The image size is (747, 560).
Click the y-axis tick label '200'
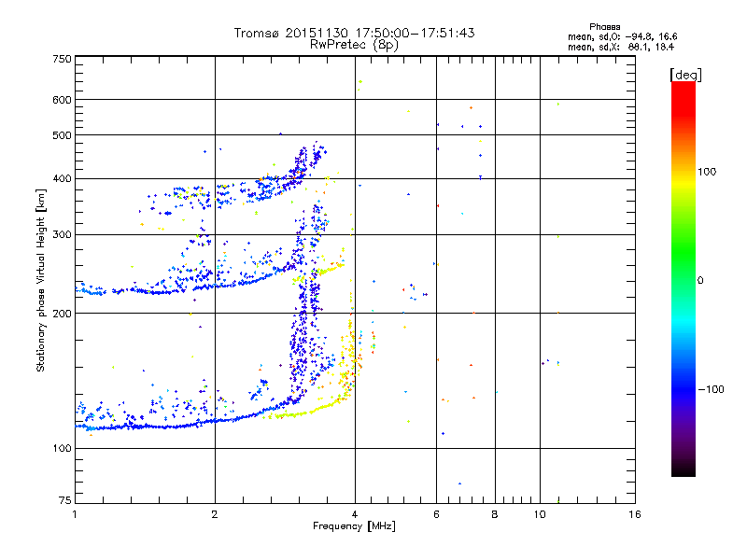tap(62, 314)
